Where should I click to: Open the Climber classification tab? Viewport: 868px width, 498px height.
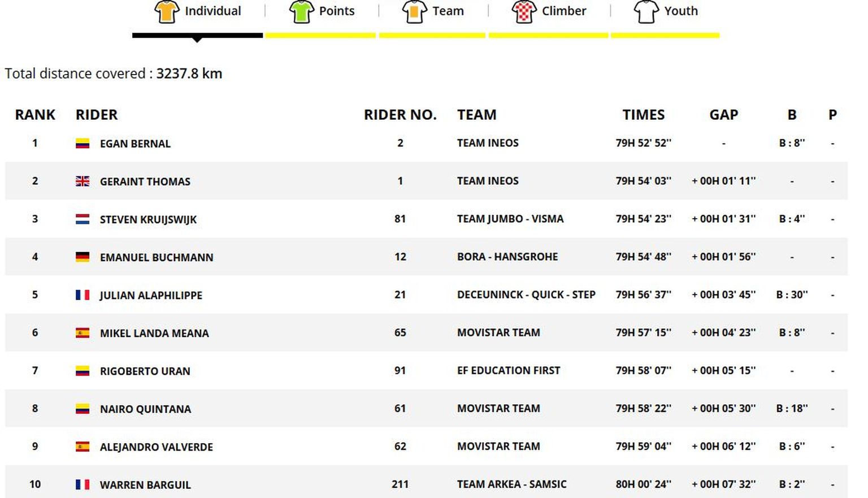(563, 11)
